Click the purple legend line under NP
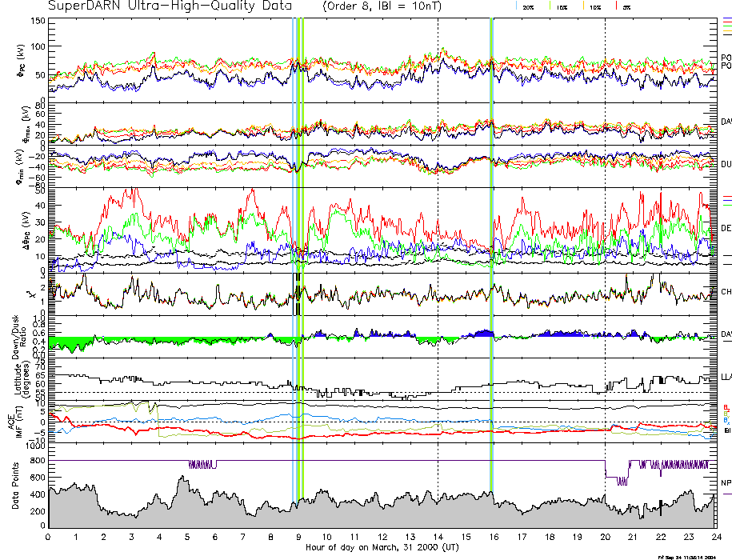 coord(727,494)
